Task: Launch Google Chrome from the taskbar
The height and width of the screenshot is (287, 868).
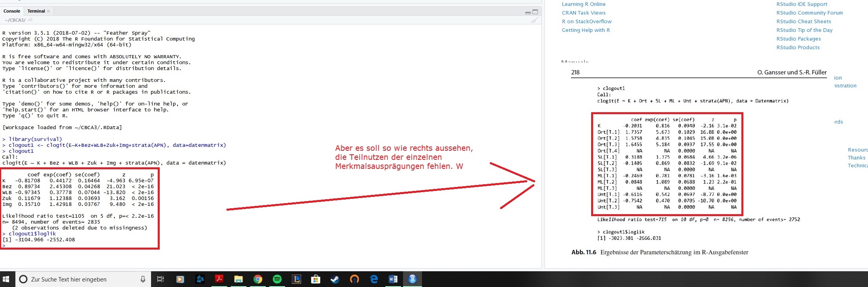Action: (x=258, y=279)
